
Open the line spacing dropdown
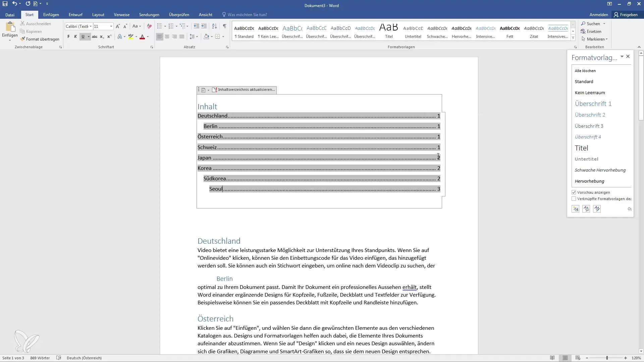tap(194, 37)
